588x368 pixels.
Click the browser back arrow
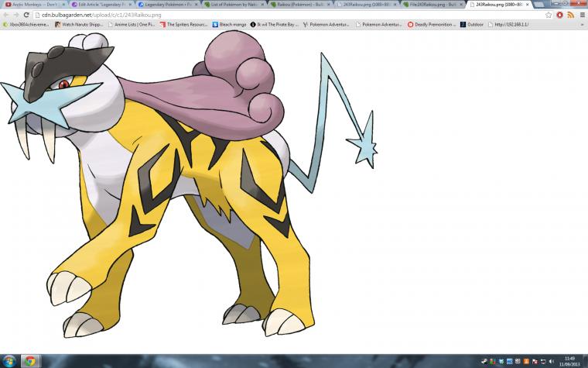pyautogui.click(x=6, y=15)
